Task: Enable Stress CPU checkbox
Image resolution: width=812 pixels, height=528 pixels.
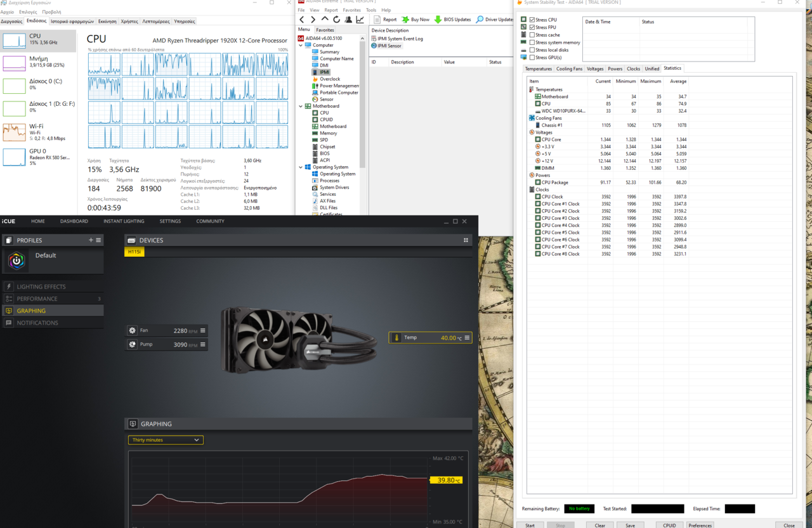Action: click(x=532, y=20)
